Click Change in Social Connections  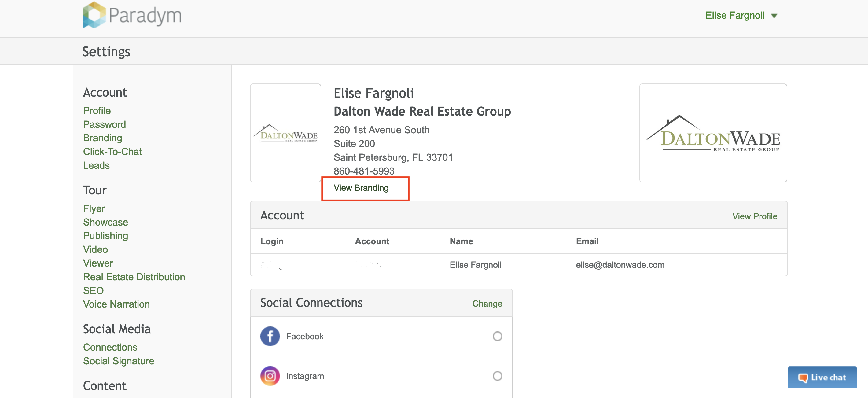click(x=487, y=303)
